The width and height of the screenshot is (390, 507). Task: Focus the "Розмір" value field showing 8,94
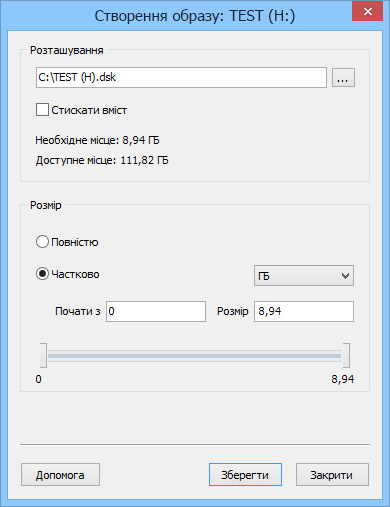[304, 311]
